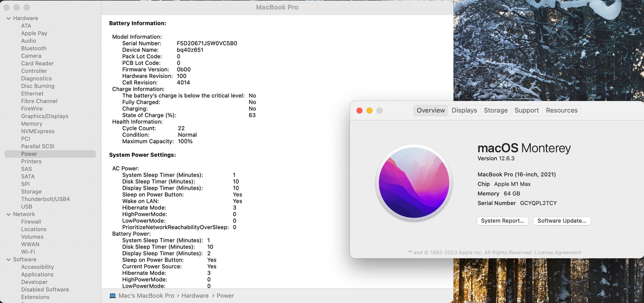Screen dimensions: 644x303
Task: Go to the Resources tab
Action: point(561,111)
